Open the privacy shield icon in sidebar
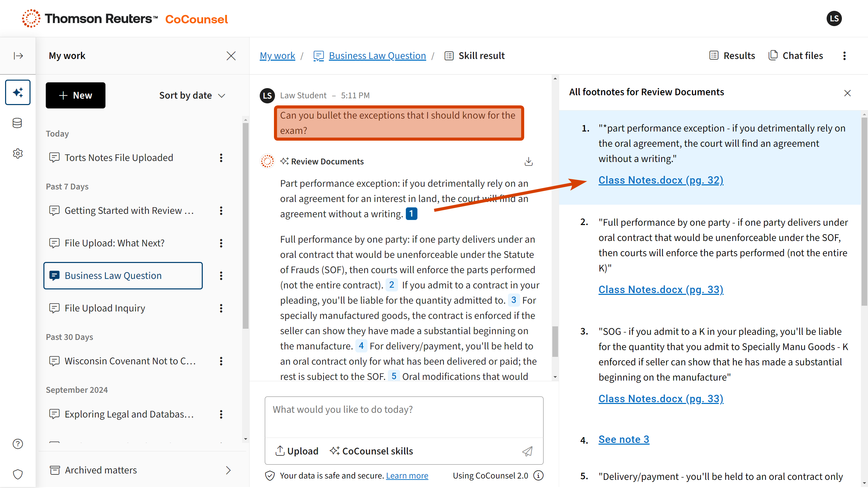 pyautogui.click(x=18, y=474)
